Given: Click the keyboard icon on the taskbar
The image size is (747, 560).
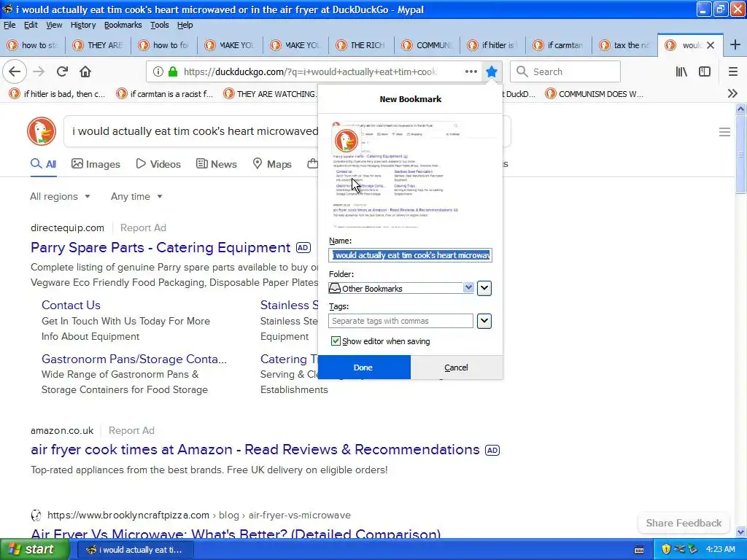Looking at the screenshot, I should click(639, 550).
